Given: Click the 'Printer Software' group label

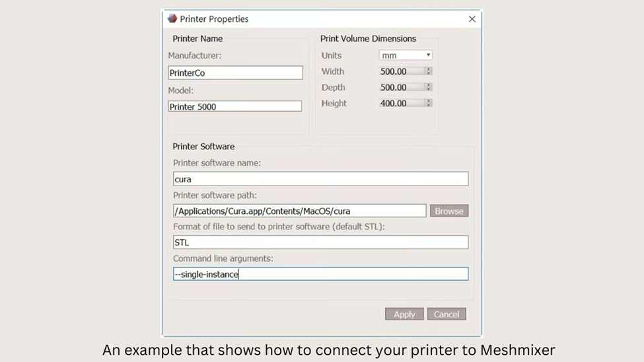Looking at the screenshot, I should (203, 146).
